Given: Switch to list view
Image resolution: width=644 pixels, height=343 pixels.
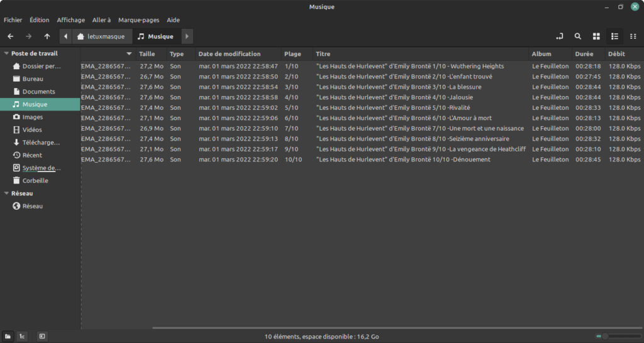Looking at the screenshot, I should pyautogui.click(x=614, y=36).
